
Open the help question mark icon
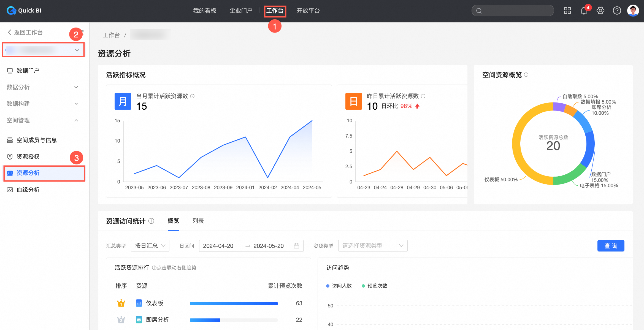click(x=617, y=10)
